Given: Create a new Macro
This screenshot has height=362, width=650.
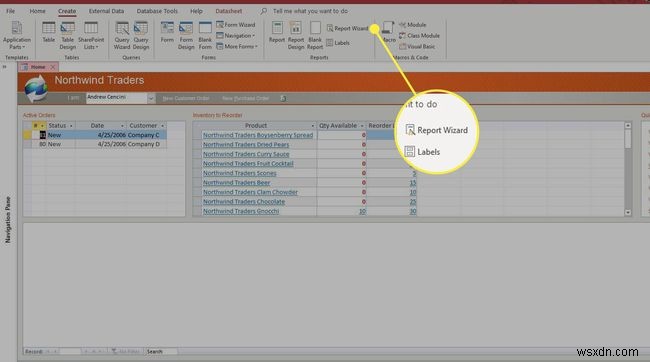Looking at the screenshot, I should 388,32.
